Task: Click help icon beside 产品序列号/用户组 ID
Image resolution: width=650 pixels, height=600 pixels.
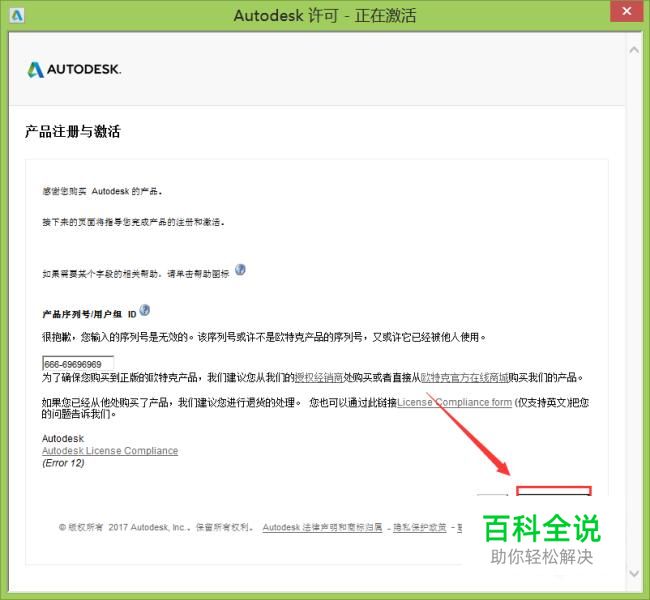Action: point(145,310)
